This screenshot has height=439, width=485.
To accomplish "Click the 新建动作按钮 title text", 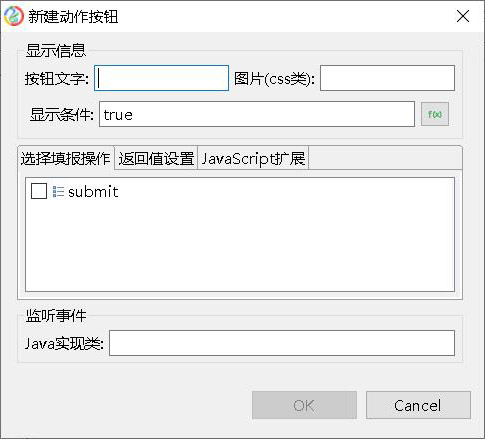I will click(73, 17).
